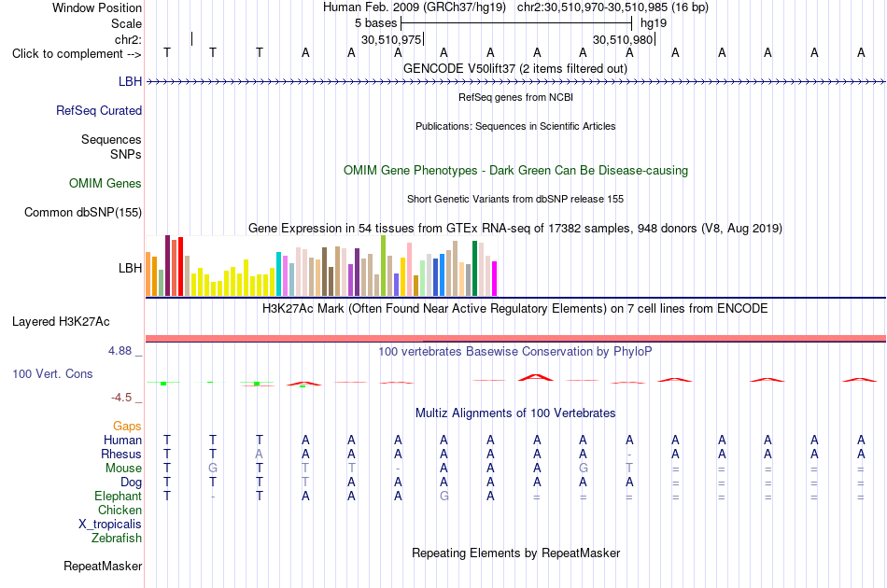Click the OMIM Gene Phenotypes track title
This screenshot has height=588, width=887.
point(516,170)
